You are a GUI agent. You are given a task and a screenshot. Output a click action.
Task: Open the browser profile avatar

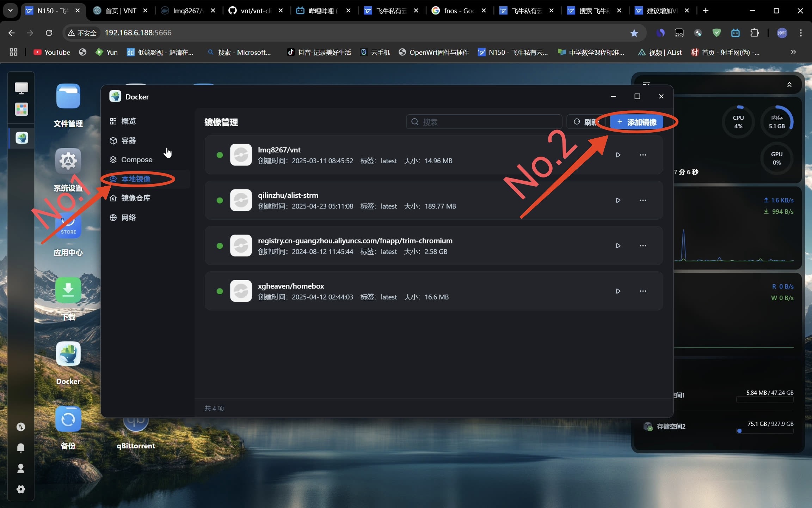[782, 33]
